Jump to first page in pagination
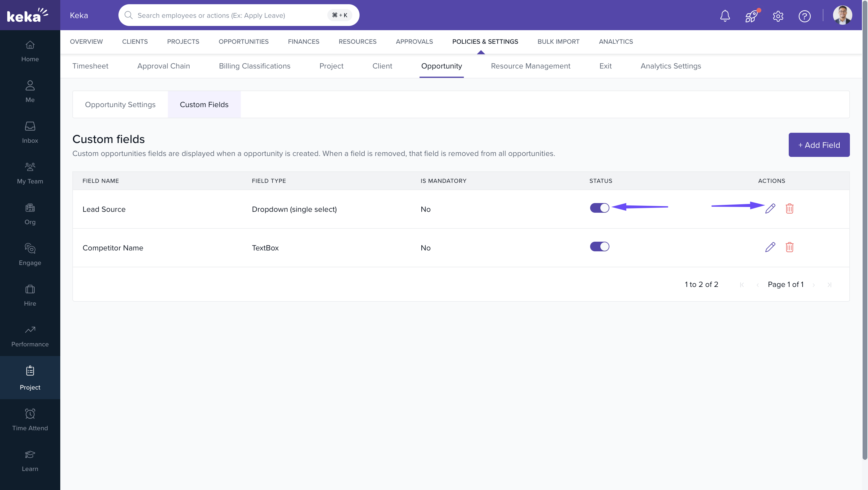The width and height of the screenshot is (868, 490). point(742,285)
